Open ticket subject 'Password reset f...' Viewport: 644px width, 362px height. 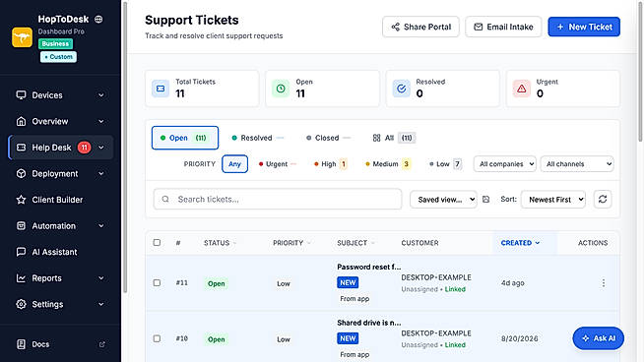pos(369,267)
